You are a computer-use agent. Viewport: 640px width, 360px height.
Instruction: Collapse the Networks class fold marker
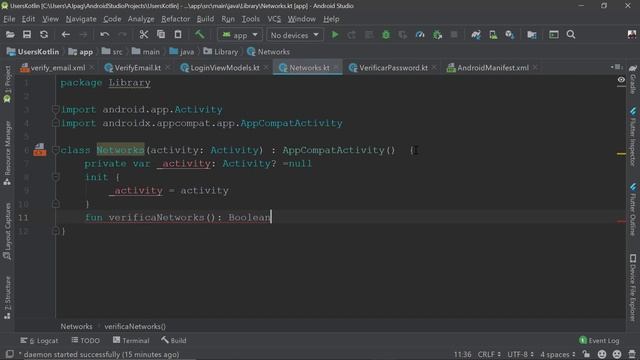tap(56, 150)
